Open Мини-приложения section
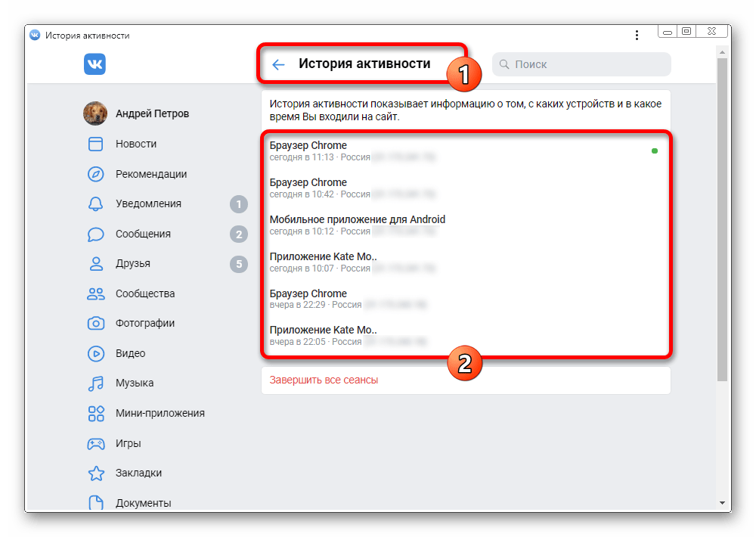This screenshot has width=756, height=537. (160, 413)
